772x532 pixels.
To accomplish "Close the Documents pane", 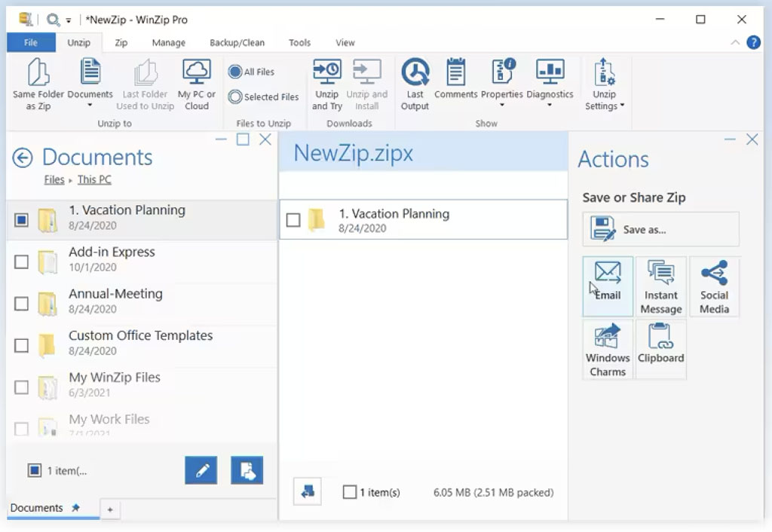I will pyautogui.click(x=265, y=139).
